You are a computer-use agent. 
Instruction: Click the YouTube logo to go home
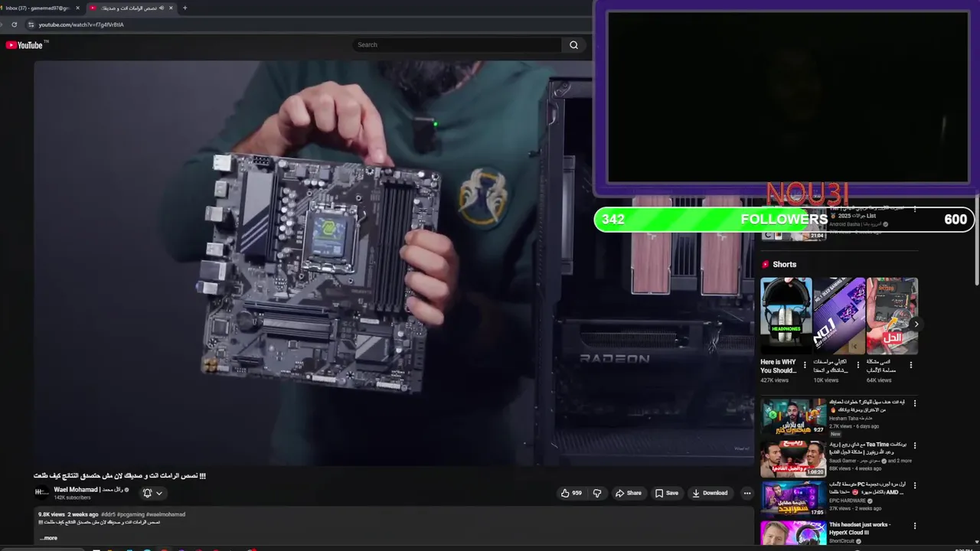[x=24, y=45]
